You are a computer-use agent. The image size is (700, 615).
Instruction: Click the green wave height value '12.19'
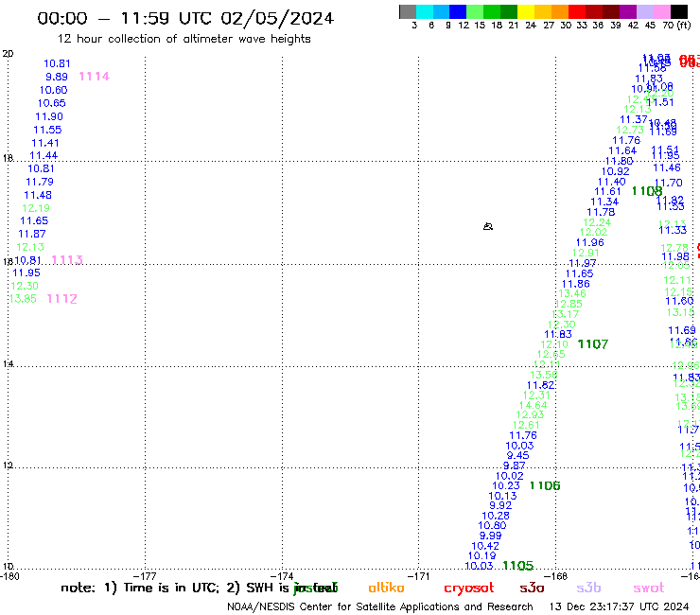point(36,208)
